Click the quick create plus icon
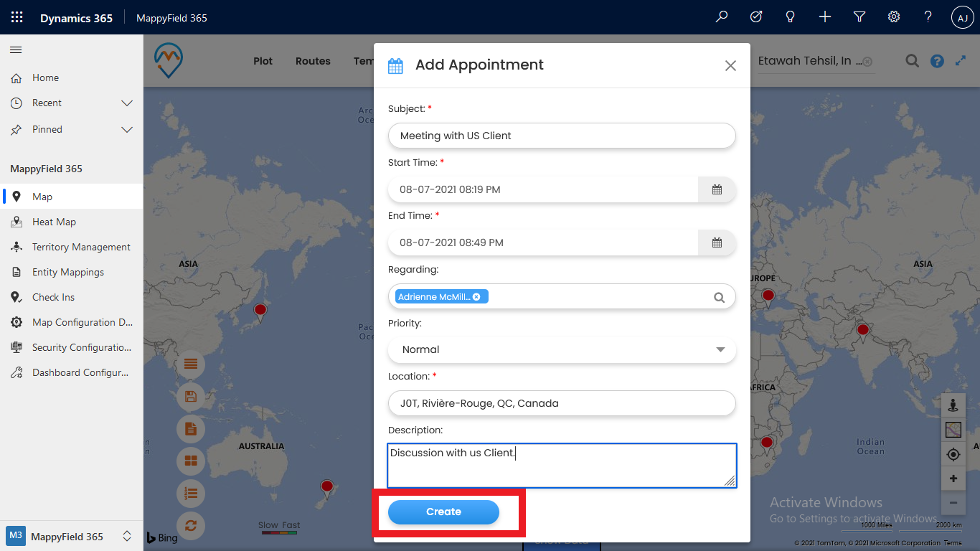 (x=825, y=17)
